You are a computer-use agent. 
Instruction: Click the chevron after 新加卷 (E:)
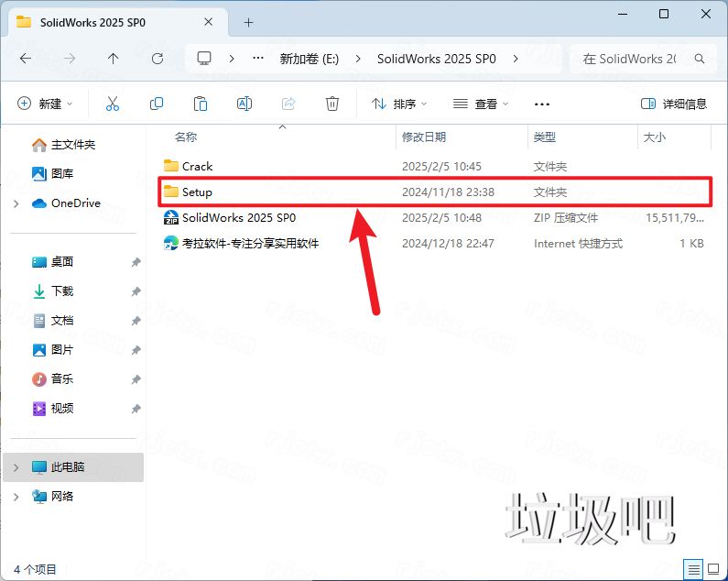[x=358, y=59]
